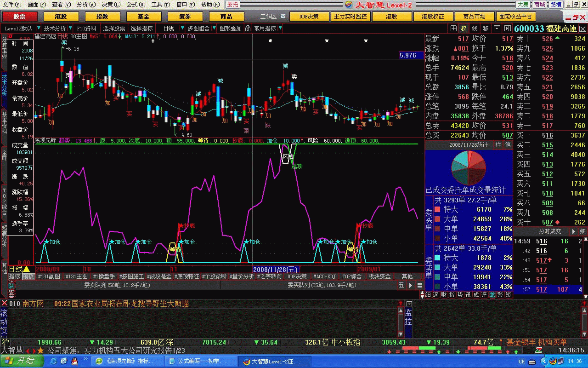Select the 笔 view in statistics header

coord(507,145)
